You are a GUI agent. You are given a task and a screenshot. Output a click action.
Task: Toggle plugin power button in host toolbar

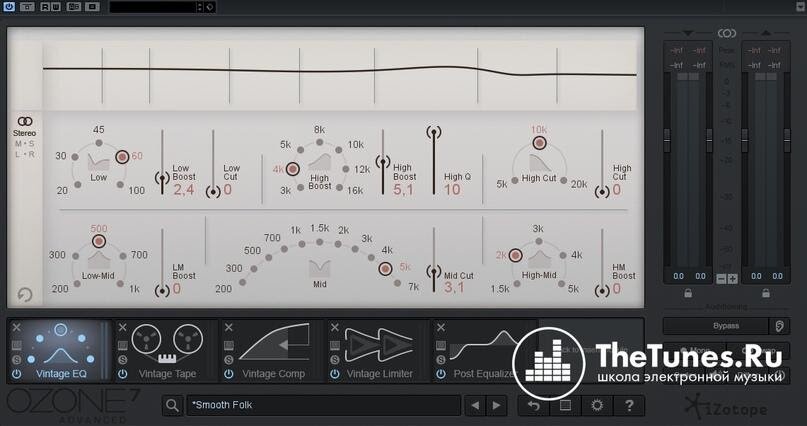coord(9,7)
